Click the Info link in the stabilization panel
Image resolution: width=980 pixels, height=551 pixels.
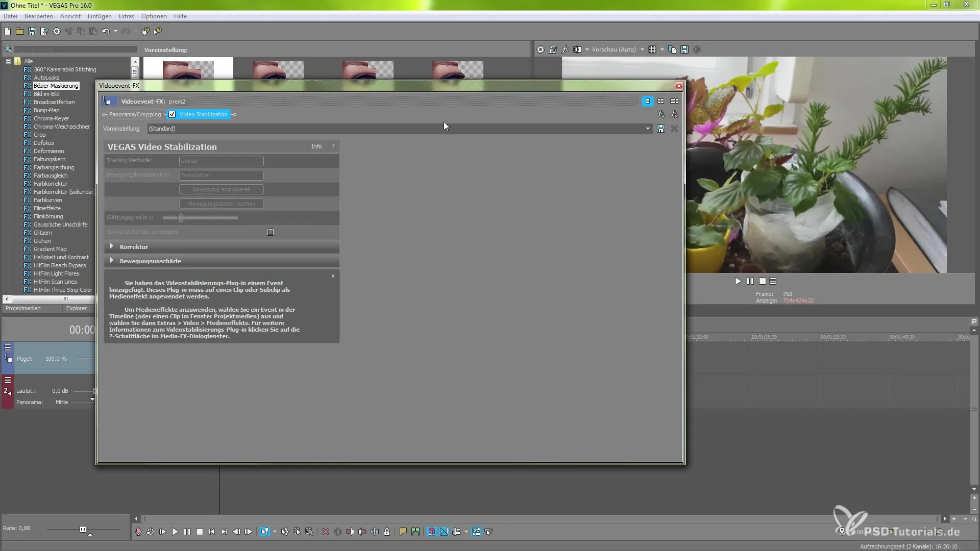[316, 146]
